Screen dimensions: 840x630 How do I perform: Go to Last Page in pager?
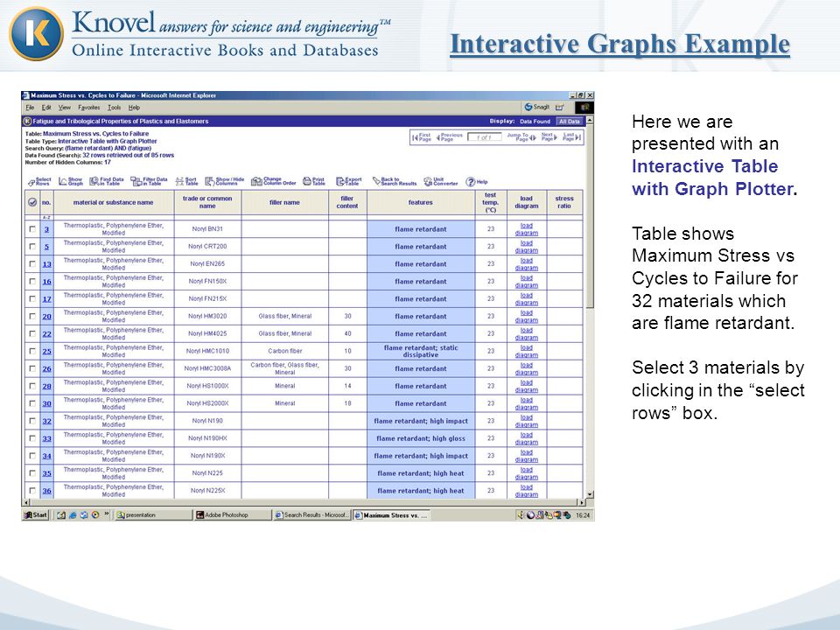(x=571, y=137)
